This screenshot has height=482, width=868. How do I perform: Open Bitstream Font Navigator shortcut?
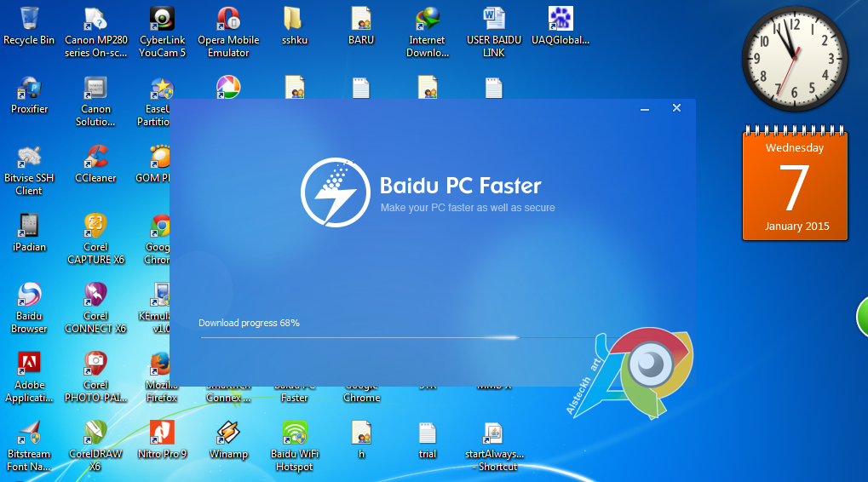tap(29, 446)
